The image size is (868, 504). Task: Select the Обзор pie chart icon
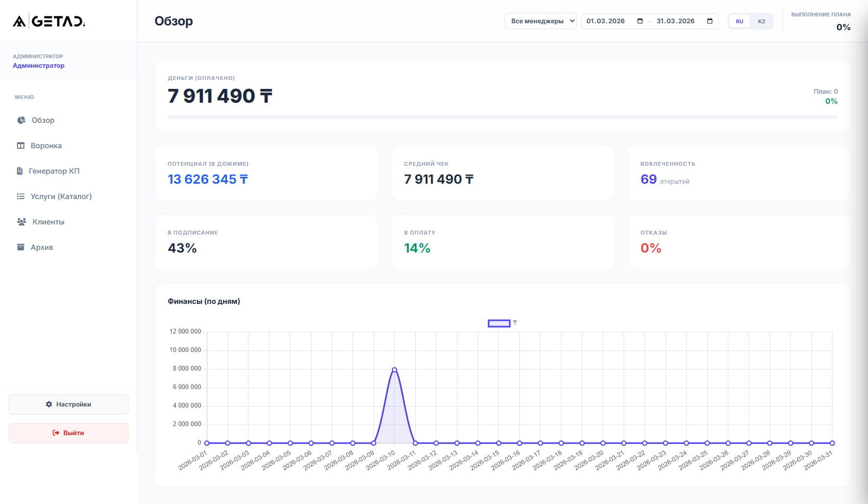(x=21, y=120)
